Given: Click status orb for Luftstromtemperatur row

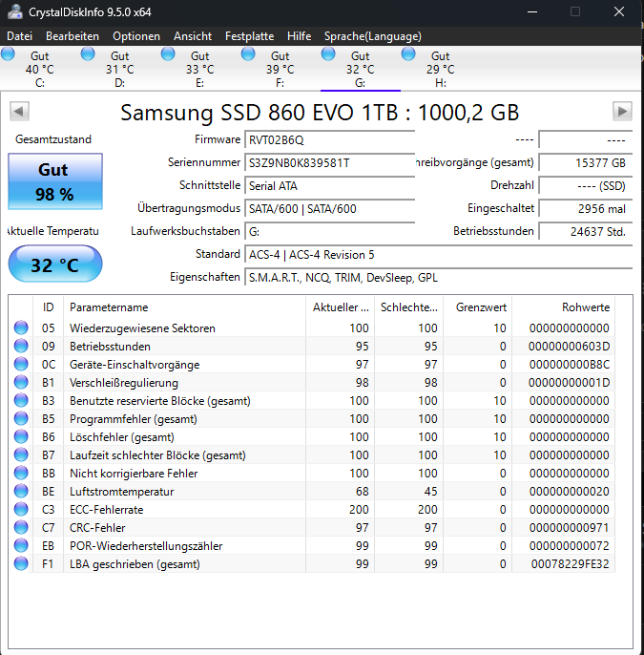Looking at the screenshot, I should tap(21, 491).
